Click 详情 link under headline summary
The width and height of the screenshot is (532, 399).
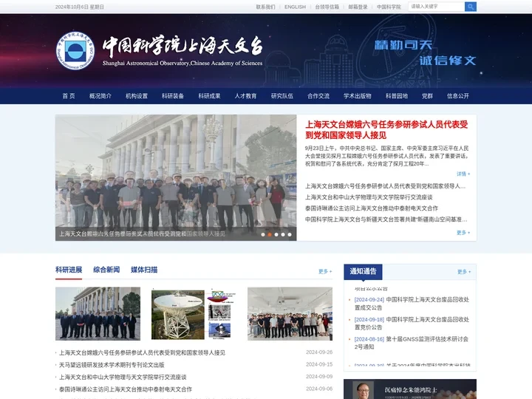click(x=463, y=174)
